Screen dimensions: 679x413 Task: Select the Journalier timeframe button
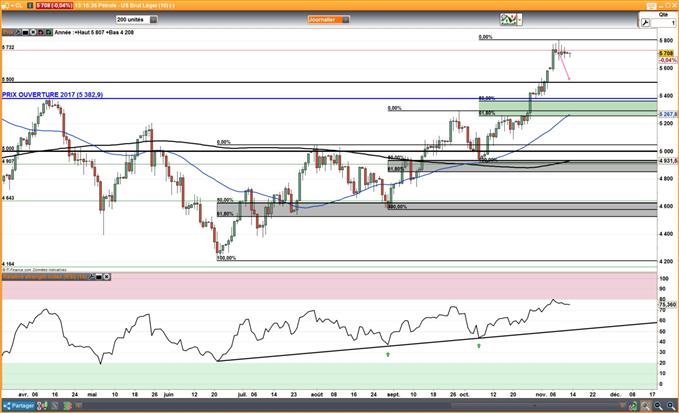(324, 19)
